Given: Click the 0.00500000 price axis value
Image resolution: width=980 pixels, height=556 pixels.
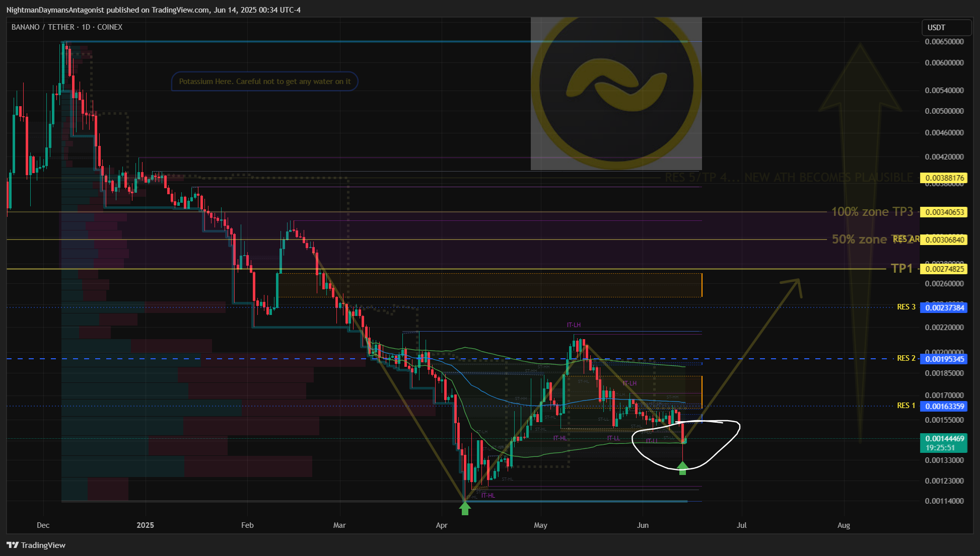Looking at the screenshot, I should (x=944, y=111).
